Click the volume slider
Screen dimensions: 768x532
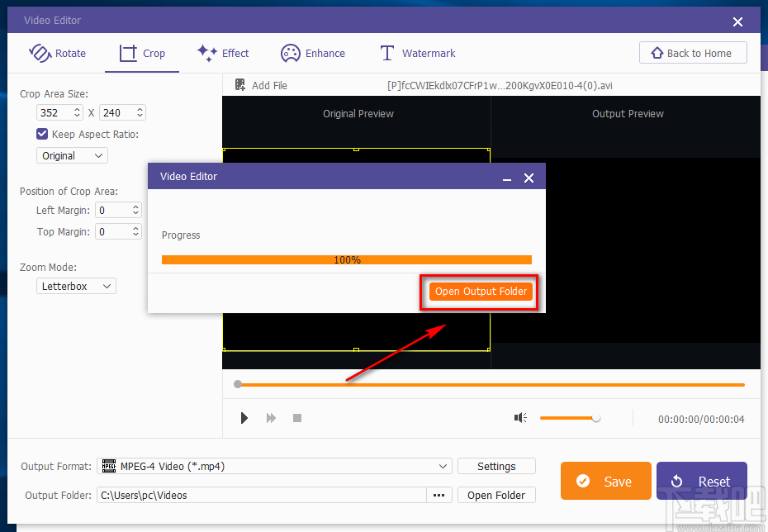tap(569, 418)
